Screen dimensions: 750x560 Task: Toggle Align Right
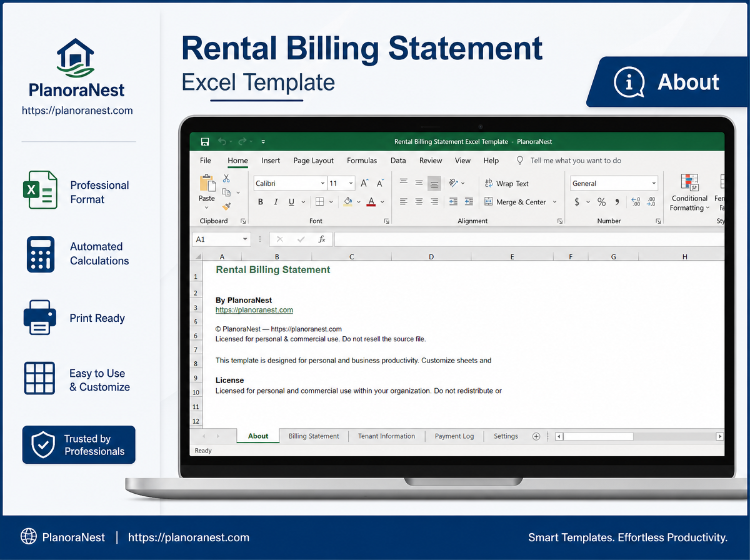pos(434,202)
